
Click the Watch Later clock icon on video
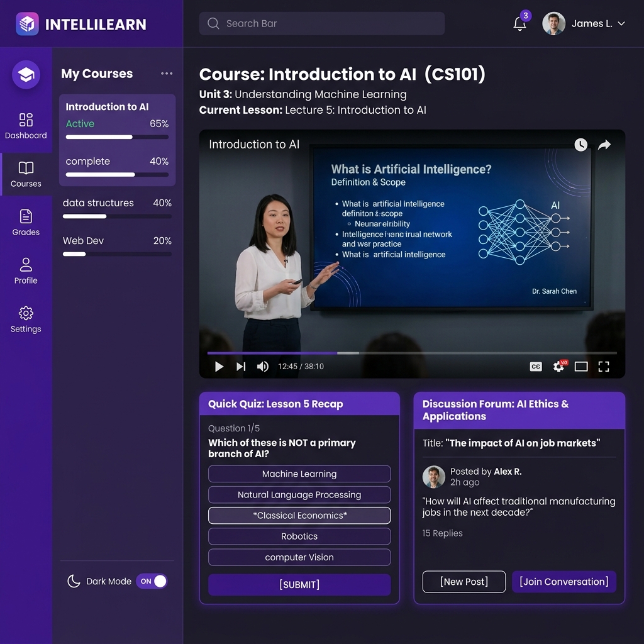pos(580,145)
